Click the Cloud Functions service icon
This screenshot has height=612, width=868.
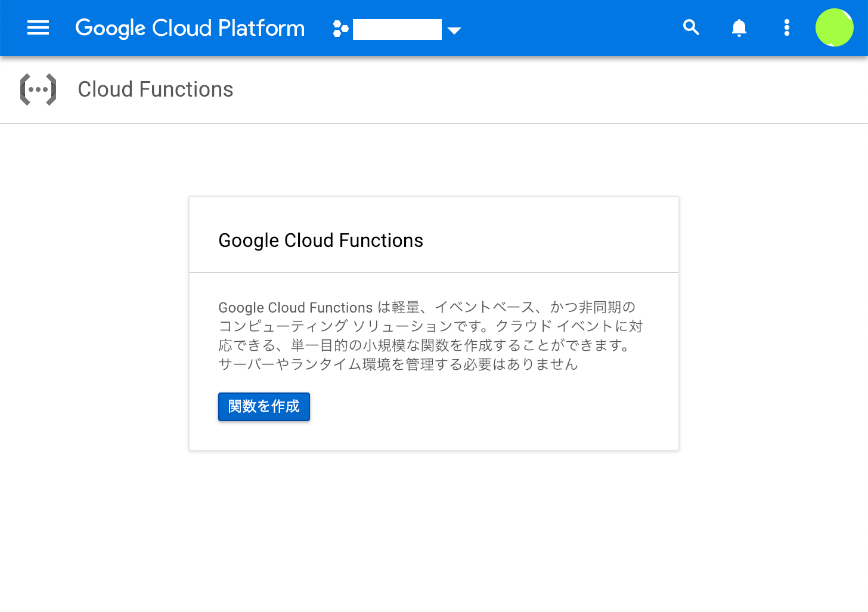[x=38, y=89]
